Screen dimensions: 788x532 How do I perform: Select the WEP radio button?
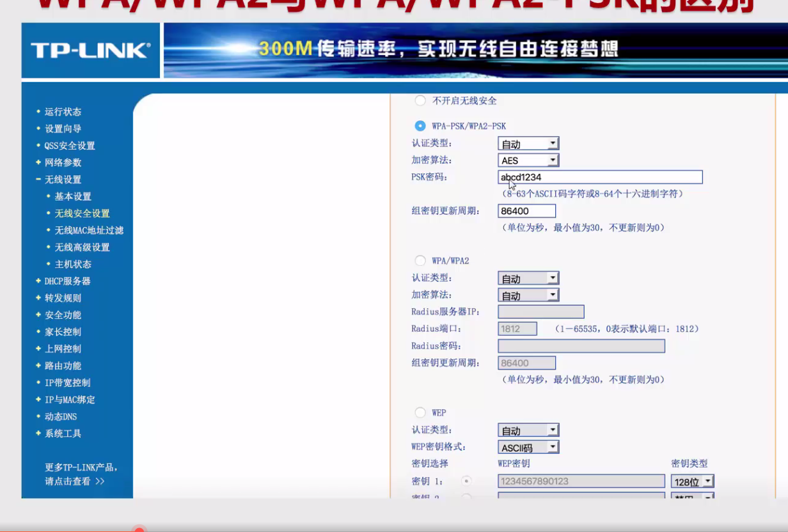tap(420, 412)
